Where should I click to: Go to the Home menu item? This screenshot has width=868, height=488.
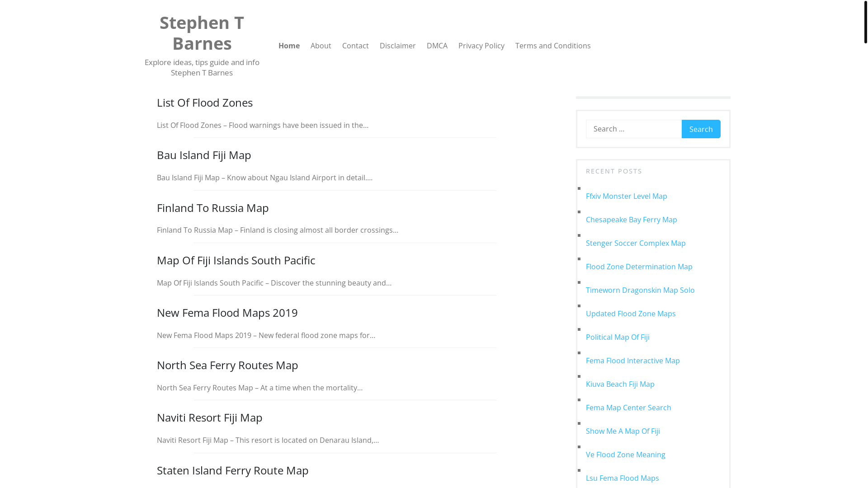click(289, 46)
